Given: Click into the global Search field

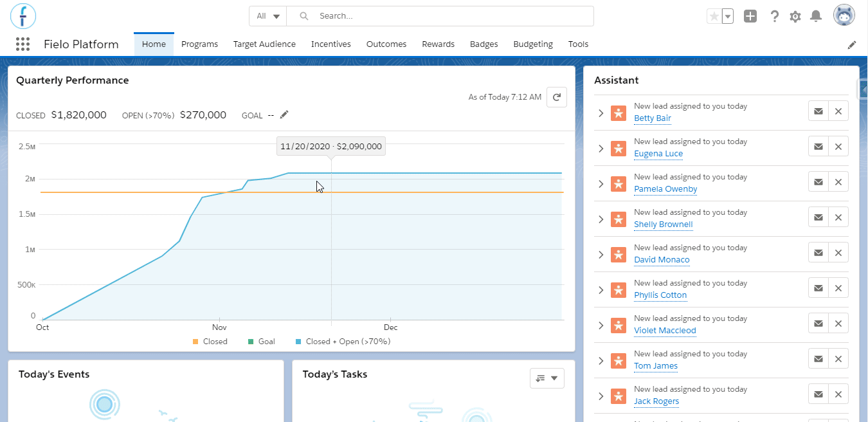Looking at the screenshot, I should [x=440, y=16].
